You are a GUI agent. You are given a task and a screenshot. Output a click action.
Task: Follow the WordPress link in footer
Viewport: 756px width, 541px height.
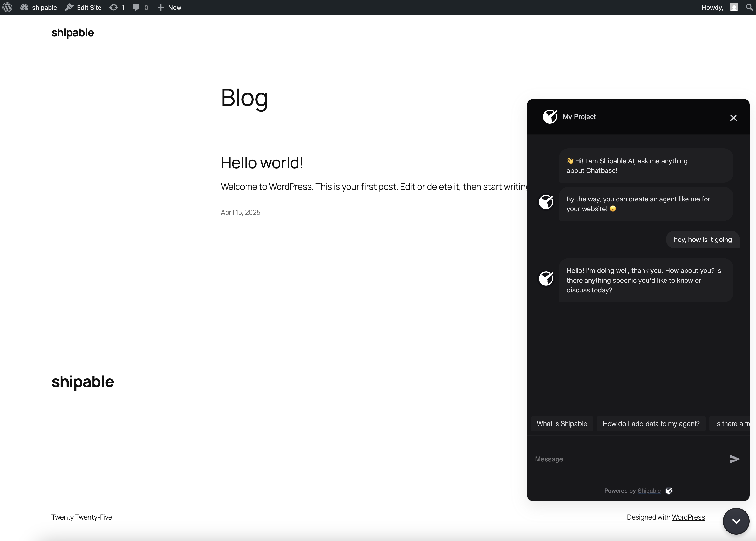tap(688, 517)
